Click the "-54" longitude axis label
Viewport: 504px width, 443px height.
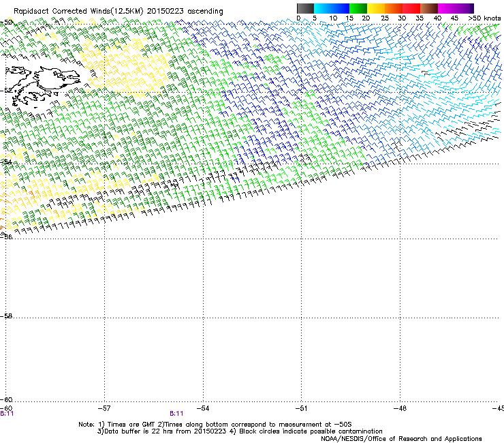pyautogui.click(x=203, y=408)
